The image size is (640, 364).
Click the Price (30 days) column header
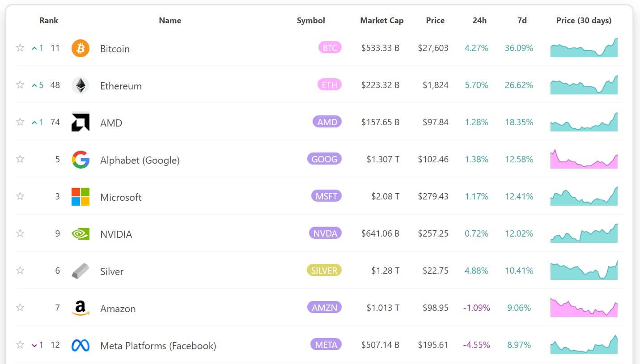584,21
